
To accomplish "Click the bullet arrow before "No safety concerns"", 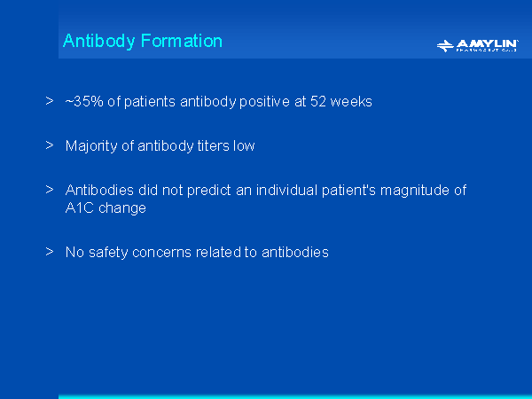I will (x=50, y=252).
